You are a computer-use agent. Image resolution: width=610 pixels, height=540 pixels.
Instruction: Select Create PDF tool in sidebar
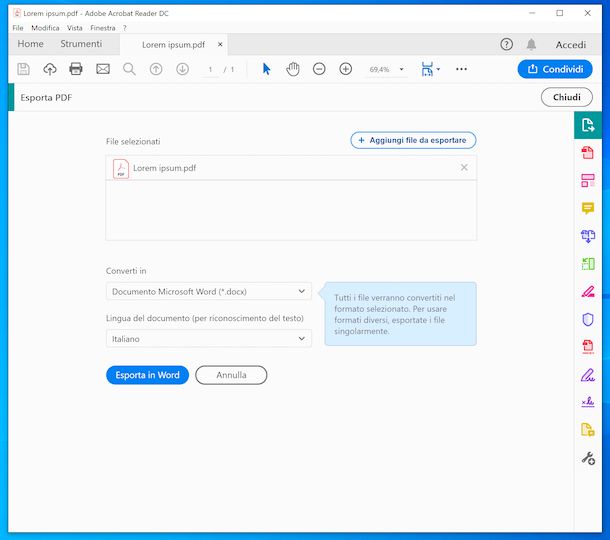pyautogui.click(x=588, y=153)
